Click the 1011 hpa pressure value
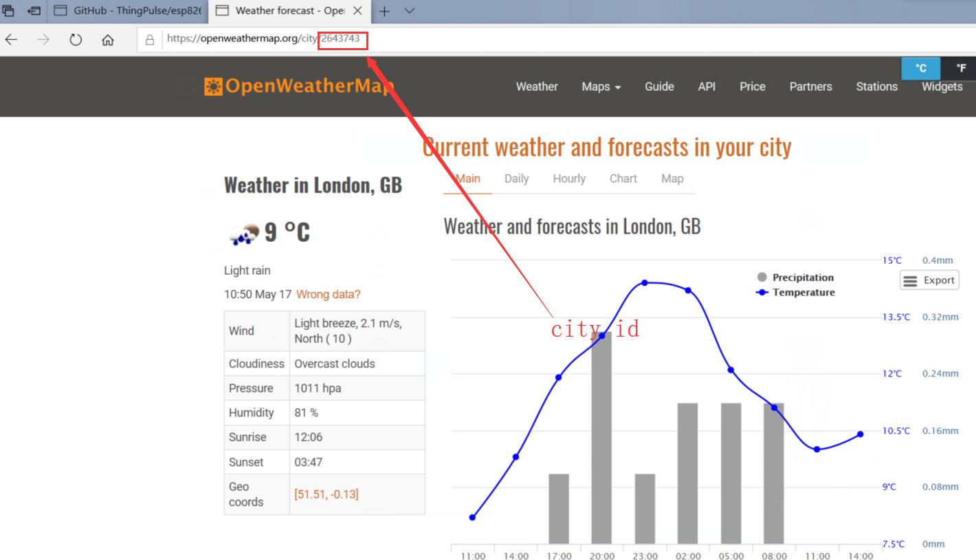Image resolution: width=976 pixels, height=560 pixels. 318,388
